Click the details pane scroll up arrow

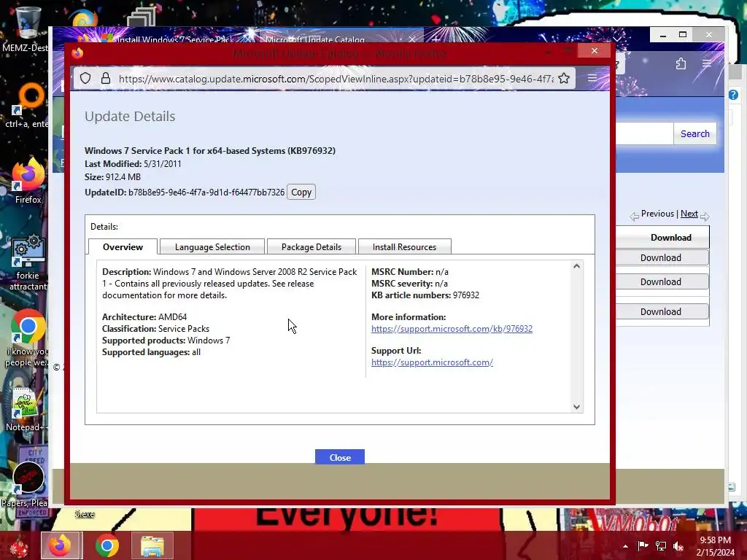pyautogui.click(x=576, y=266)
